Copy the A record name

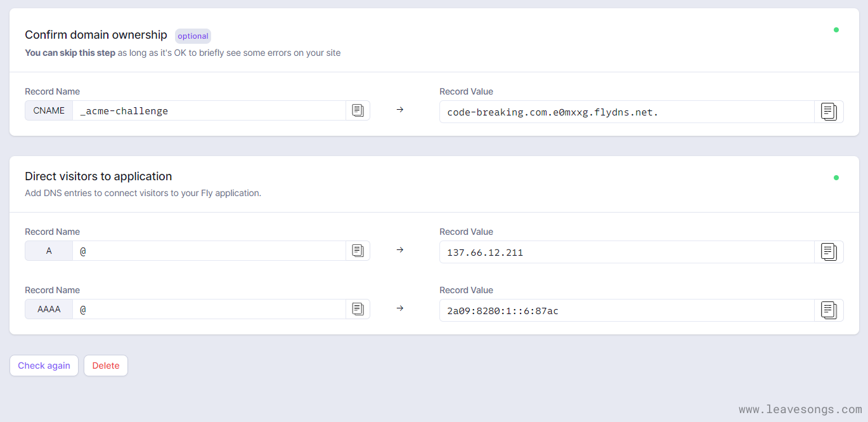coord(358,251)
